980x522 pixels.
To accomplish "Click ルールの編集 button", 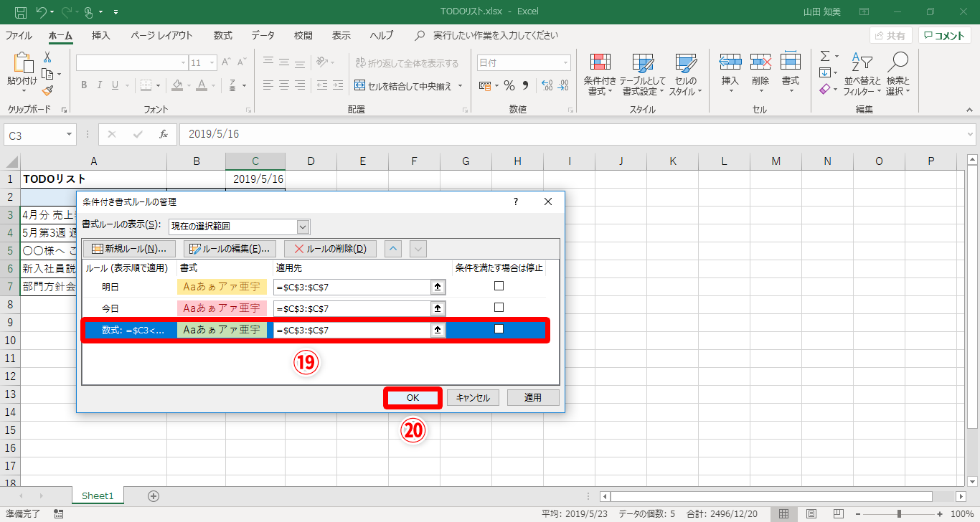I will [x=230, y=249].
